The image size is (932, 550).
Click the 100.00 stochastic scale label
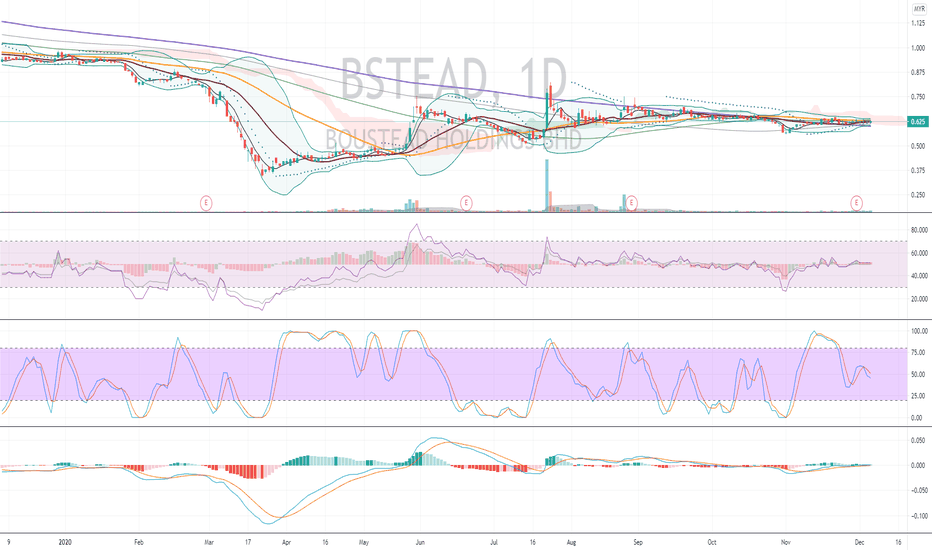pos(919,331)
